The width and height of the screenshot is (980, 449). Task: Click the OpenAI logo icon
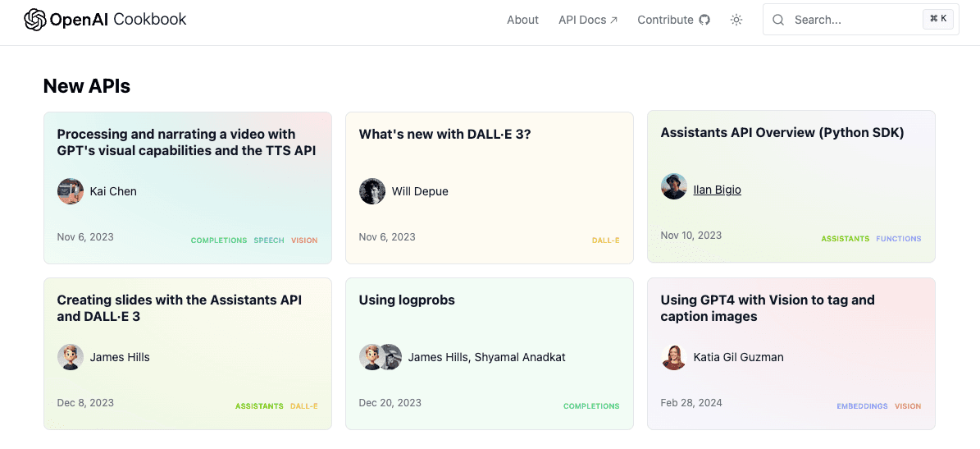click(35, 20)
